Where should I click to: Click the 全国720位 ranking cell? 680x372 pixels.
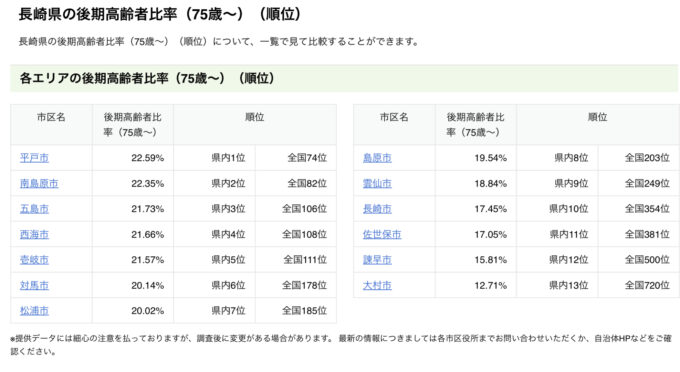[638, 285]
